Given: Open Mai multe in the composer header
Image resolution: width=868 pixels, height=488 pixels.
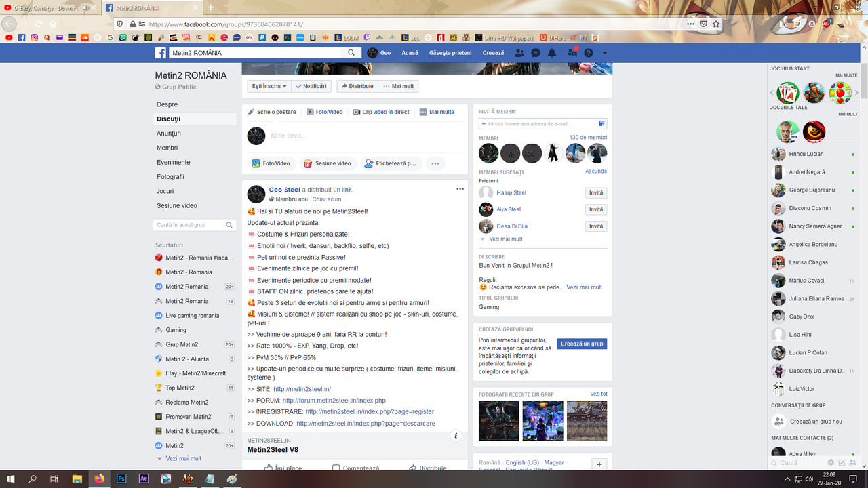Looking at the screenshot, I should tap(437, 112).
